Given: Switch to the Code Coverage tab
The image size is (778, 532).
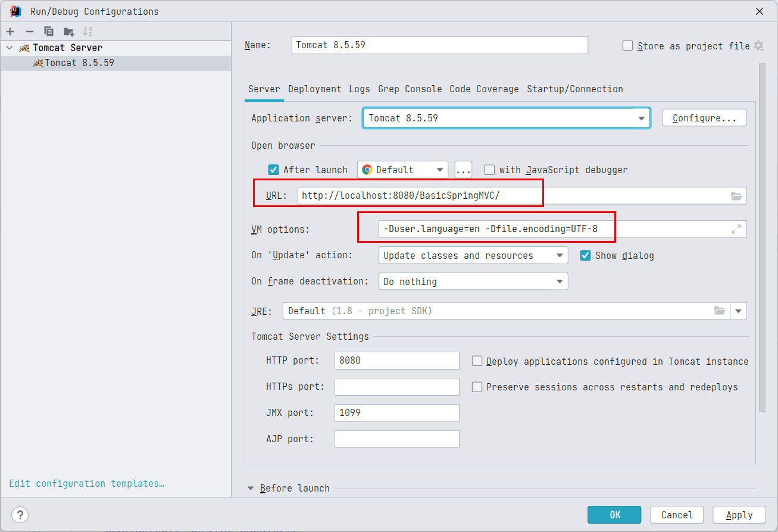Looking at the screenshot, I should click(x=484, y=89).
